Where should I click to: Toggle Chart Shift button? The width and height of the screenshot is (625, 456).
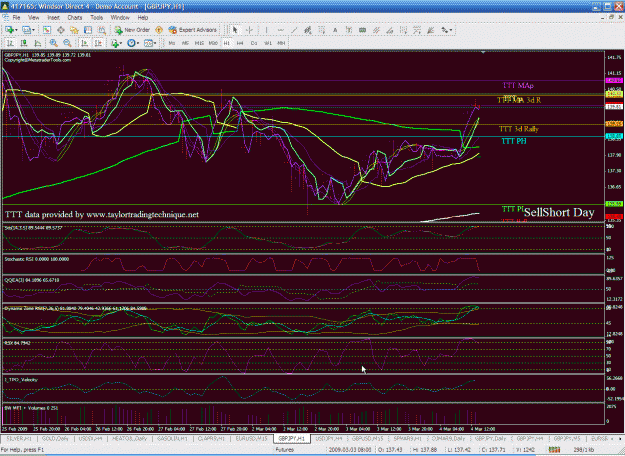point(98,43)
